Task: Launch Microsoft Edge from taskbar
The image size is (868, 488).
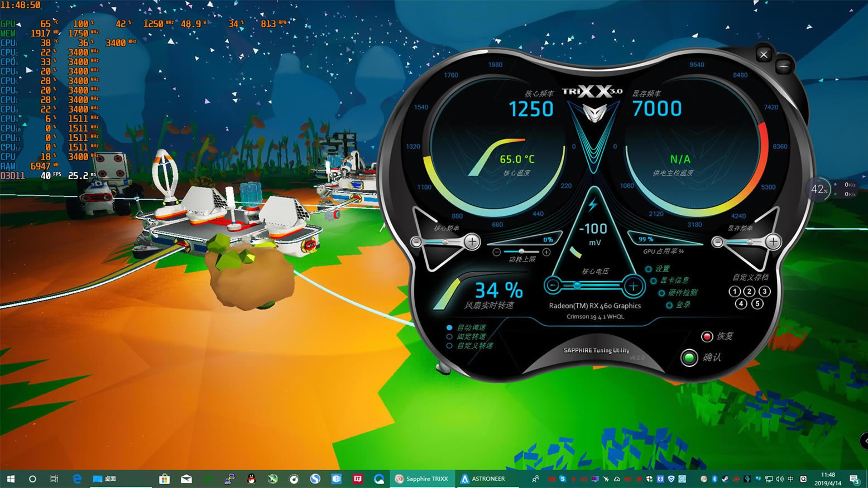Action: click(77, 479)
